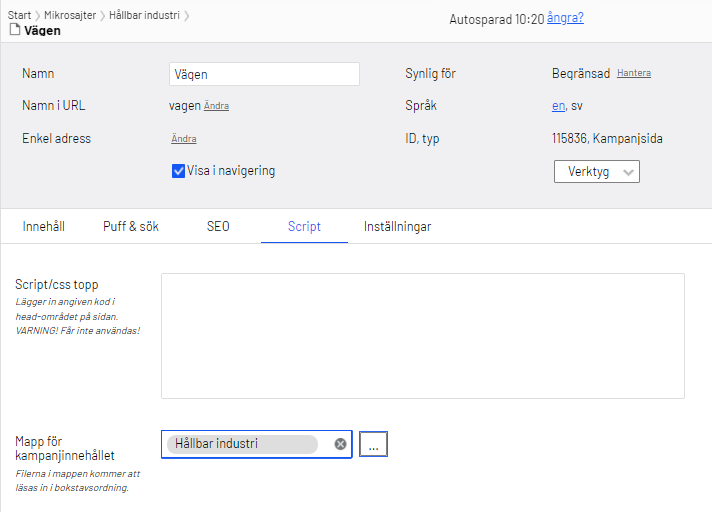Select the SEO tab
712x512 pixels.
(218, 227)
